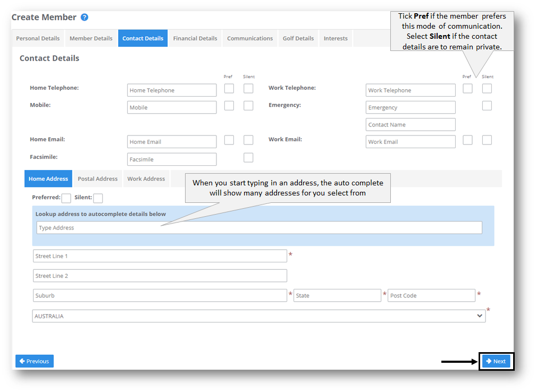Open the Personal Details tab
The image size is (536, 392).
(x=38, y=38)
